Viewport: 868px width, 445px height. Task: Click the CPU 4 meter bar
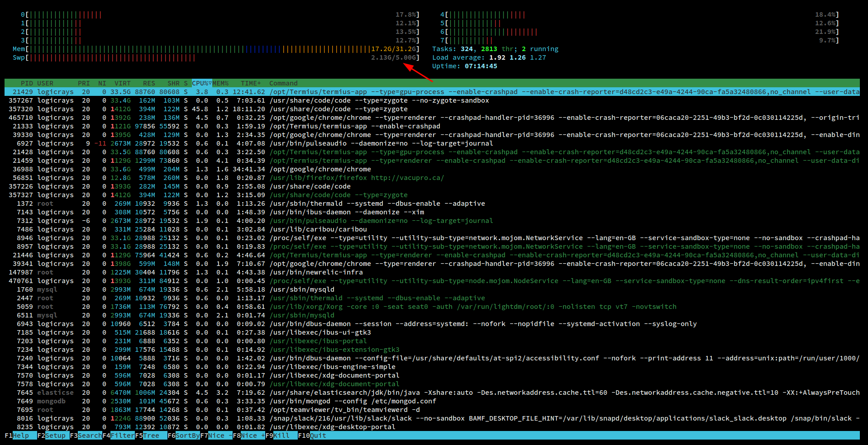point(639,14)
